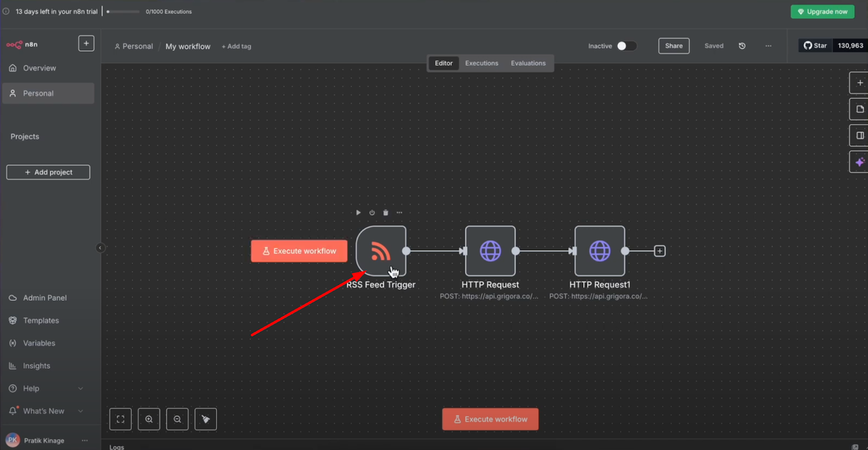
Task: Deactivate RSS Feed Trigger node power icon
Action: coord(372,213)
